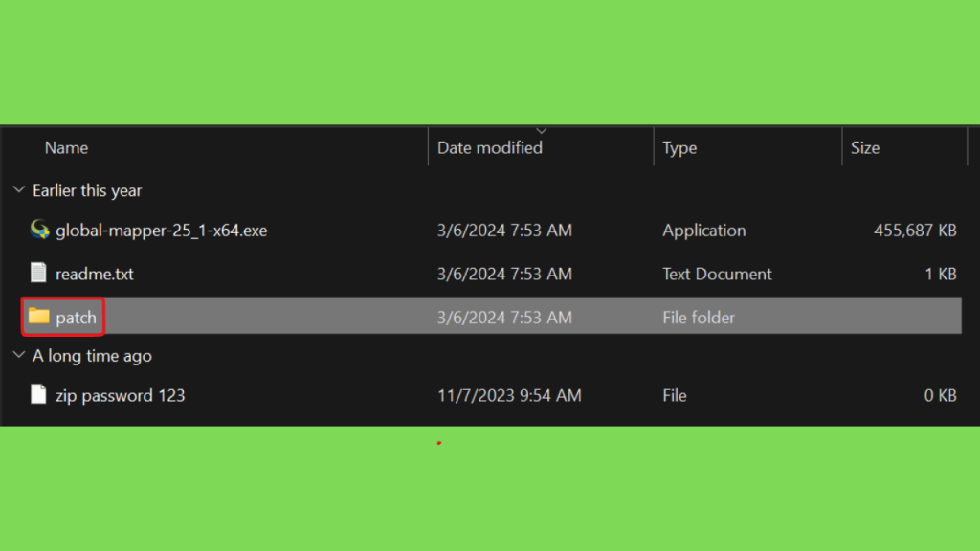This screenshot has width=980, height=551.
Task: Collapse the Earlier this year group
Action: [19, 189]
